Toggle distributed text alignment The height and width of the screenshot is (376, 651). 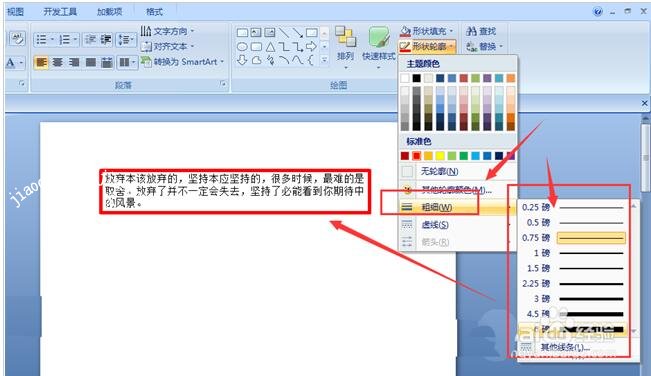[x=107, y=63]
